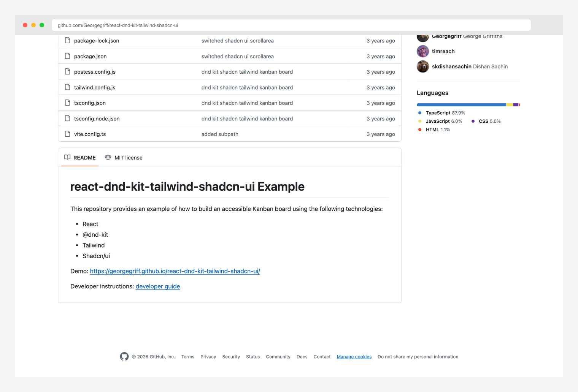Click the '@dnd-kit' bullet item
Viewport: 578px width, 392px height.
click(95, 235)
